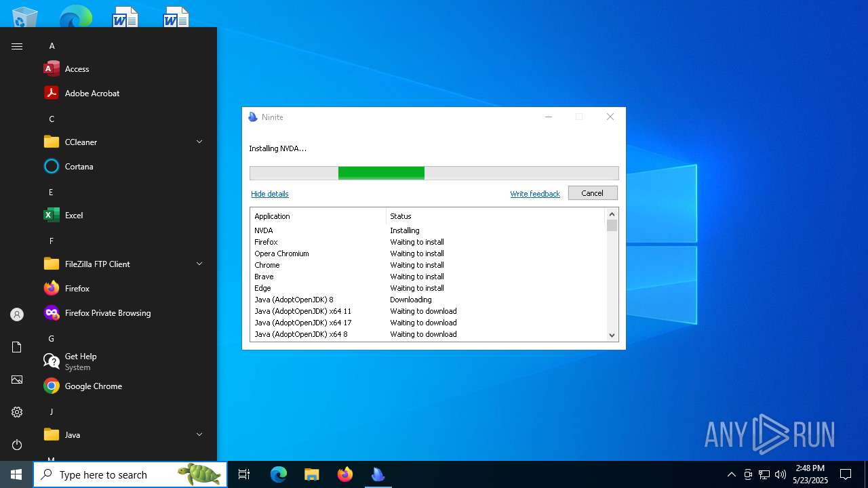Expand the Java folder chevron
This screenshot has width=868, height=488.
tap(199, 434)
